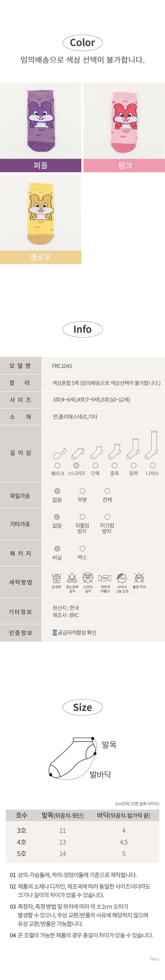Click the hand wash laundry icon
The image size is (165, 980).
point(56,578)
